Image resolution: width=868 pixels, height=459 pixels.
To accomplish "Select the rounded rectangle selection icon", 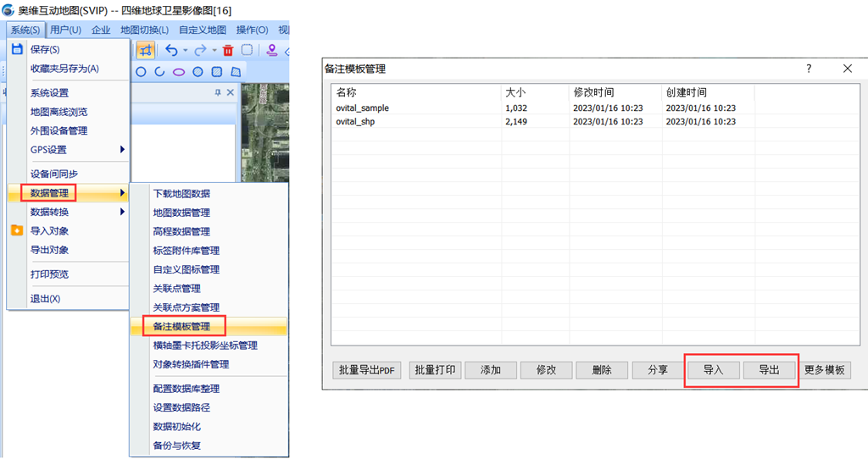I will pos(247,50).
